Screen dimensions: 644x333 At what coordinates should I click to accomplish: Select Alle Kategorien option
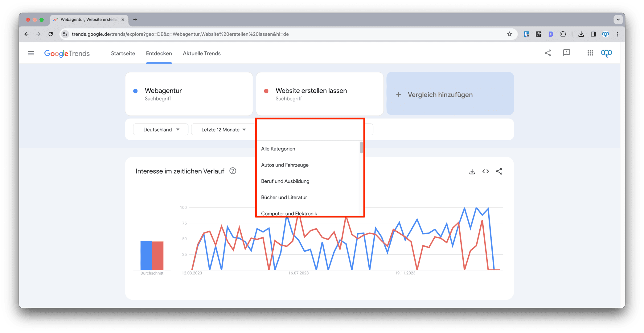click(308, 149)
